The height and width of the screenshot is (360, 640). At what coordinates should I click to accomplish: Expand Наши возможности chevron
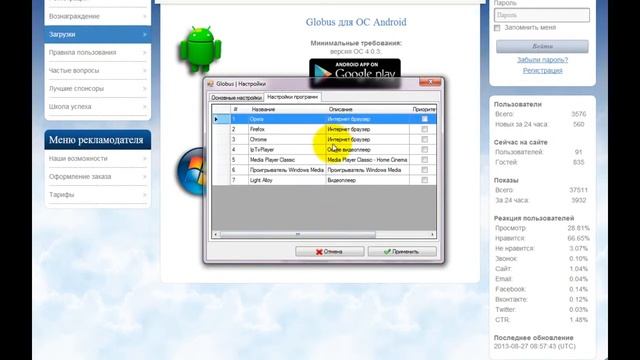tap(144, 158)
